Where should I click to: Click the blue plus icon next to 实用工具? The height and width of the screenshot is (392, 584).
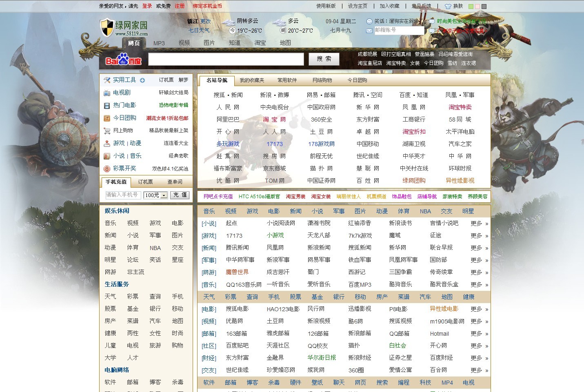pyautogui.click(x=142, y=80)
